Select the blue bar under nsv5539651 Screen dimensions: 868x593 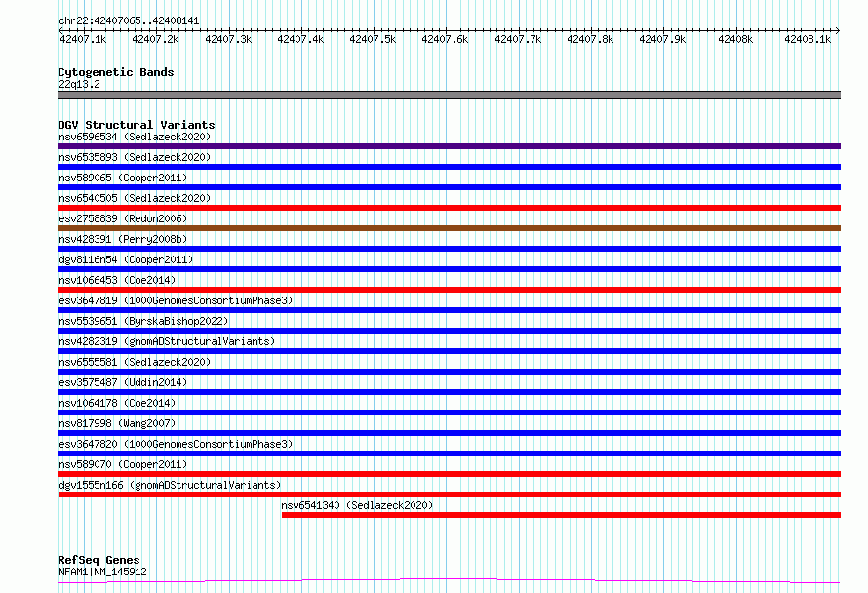click(449, 331)
